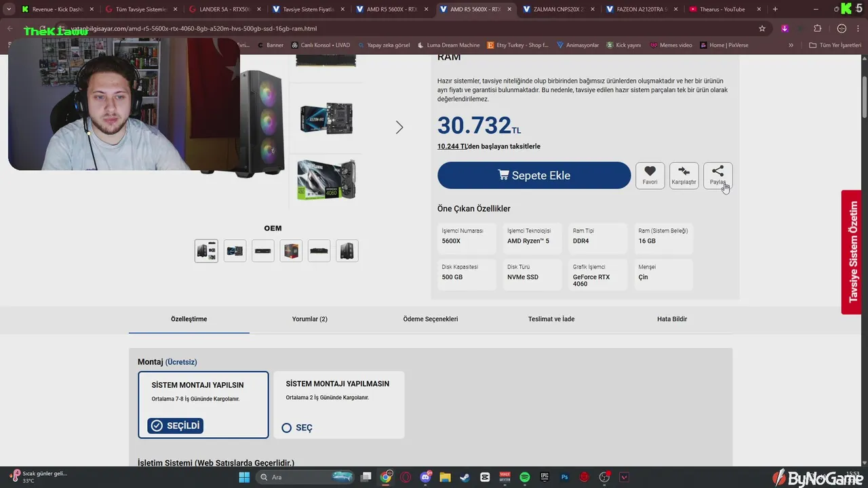The width and height of the screenshot is (868, 488).
Task: Open the Windows Start menu
Action: (244, 477)
